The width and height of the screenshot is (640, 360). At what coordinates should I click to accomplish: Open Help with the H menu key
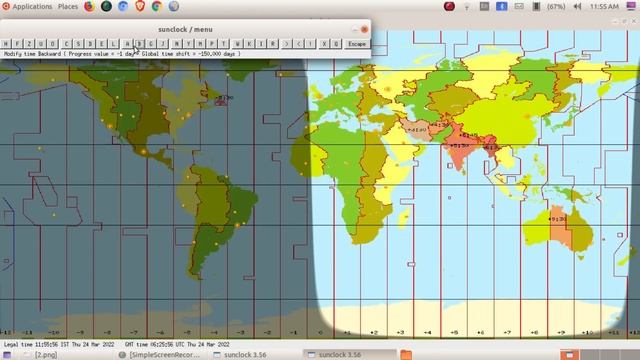pos(6,44)
